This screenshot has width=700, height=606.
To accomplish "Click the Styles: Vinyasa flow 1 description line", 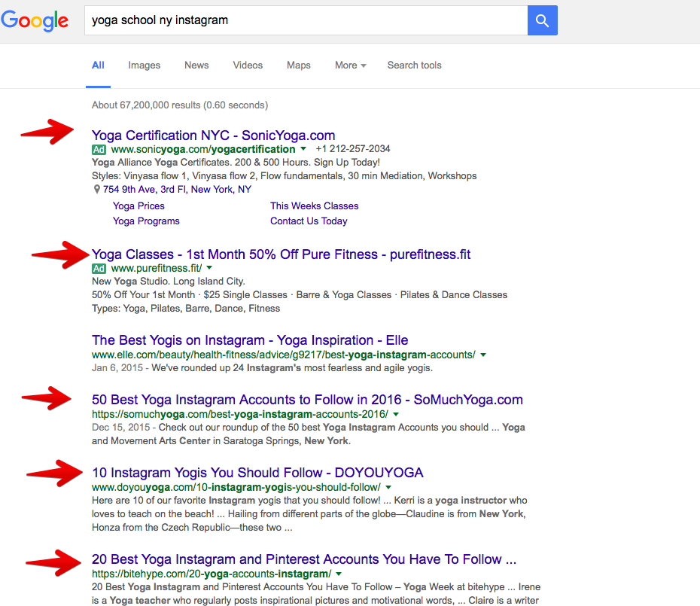I will (284, 176).
